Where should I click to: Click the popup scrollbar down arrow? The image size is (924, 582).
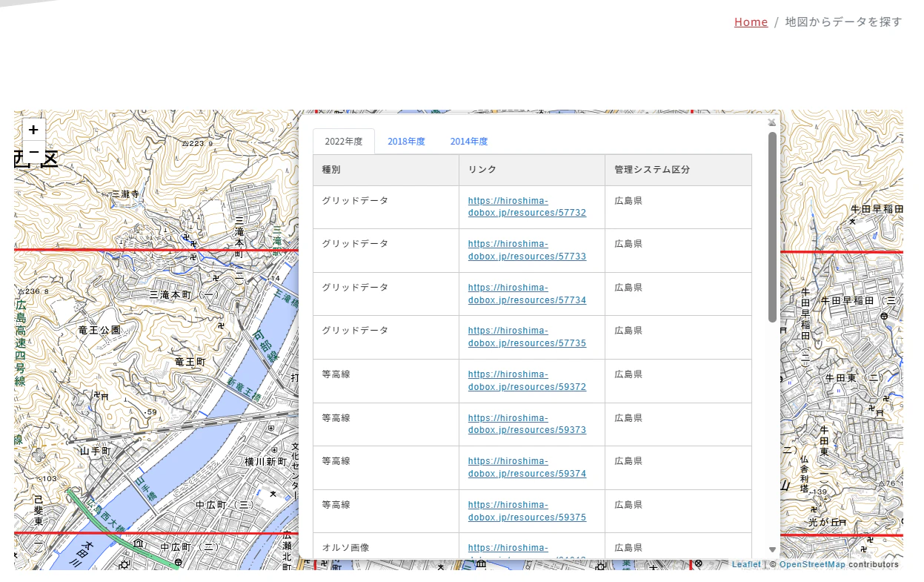pos(773,550)
